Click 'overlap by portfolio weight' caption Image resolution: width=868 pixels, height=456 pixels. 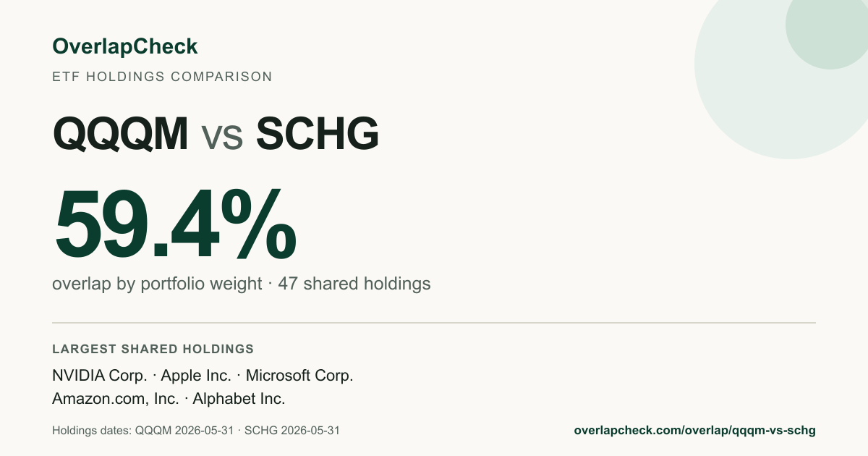pos(157,284)
